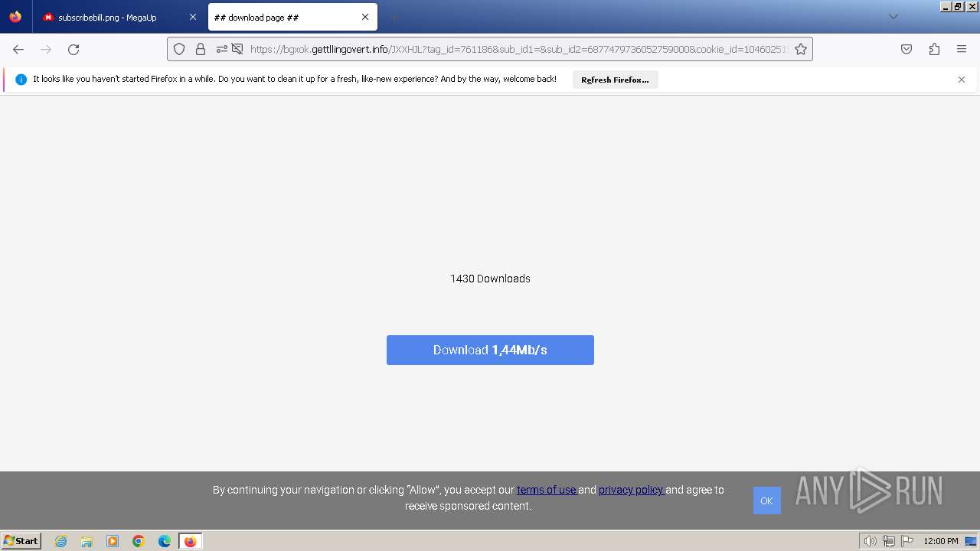Show site security lock information
This screenshot has width=980, height=551.
point(201,49)
